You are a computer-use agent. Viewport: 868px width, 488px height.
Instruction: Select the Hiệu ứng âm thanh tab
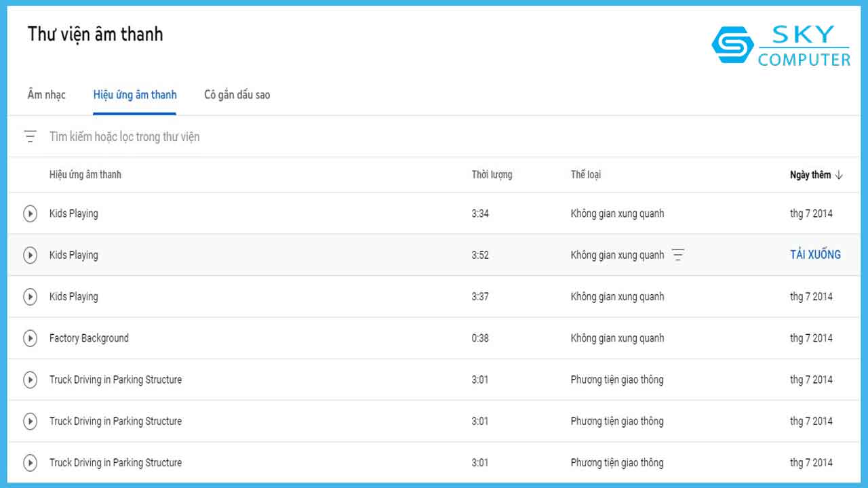pyautogui.click(x=135, y=95)
